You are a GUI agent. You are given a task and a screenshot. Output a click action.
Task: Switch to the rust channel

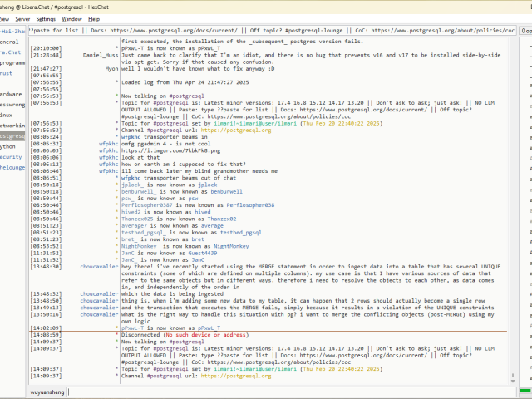coord(7,73)
